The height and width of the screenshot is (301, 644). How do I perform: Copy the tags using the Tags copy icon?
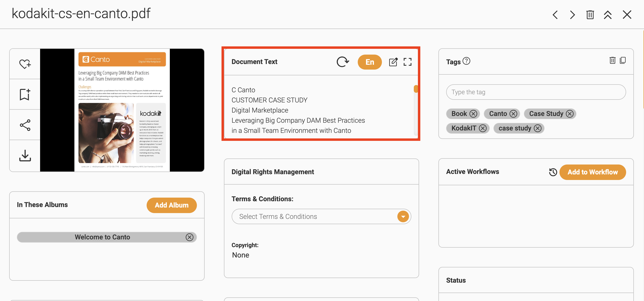(x=623, y=60)
